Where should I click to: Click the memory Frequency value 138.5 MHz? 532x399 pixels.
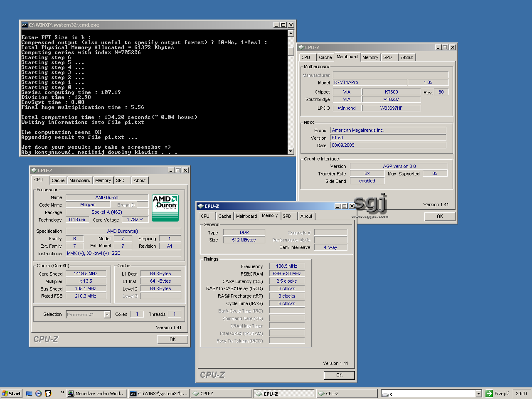pyautogui.click(x=287, y=266)
